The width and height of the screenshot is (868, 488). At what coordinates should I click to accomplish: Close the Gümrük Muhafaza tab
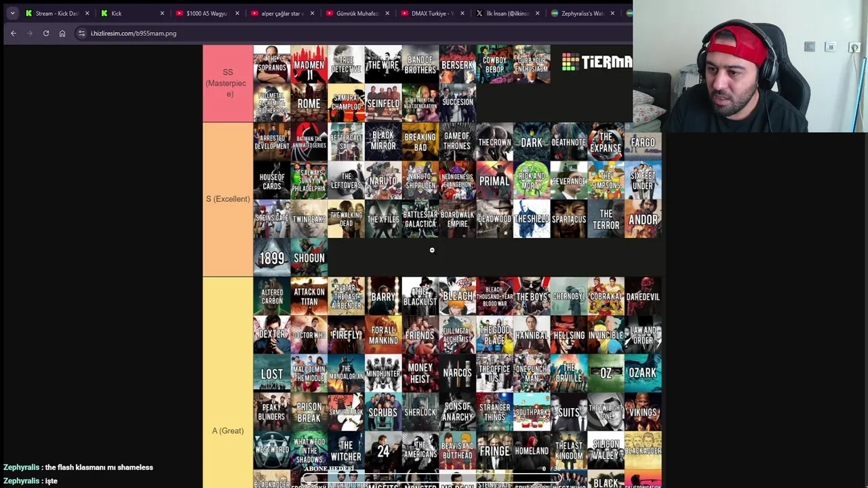pos(387,14)
